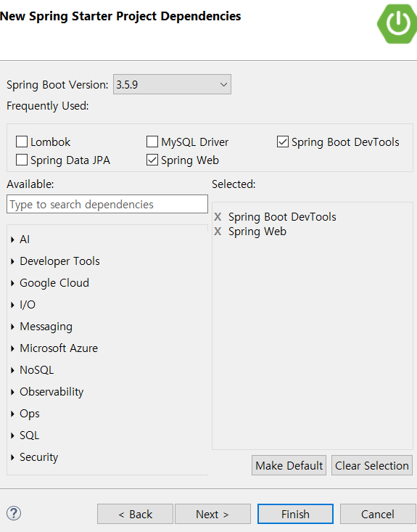This screenshot has width=417, height=532.
Task: Click the Make Default button
Action: click(x=289, y=465)
